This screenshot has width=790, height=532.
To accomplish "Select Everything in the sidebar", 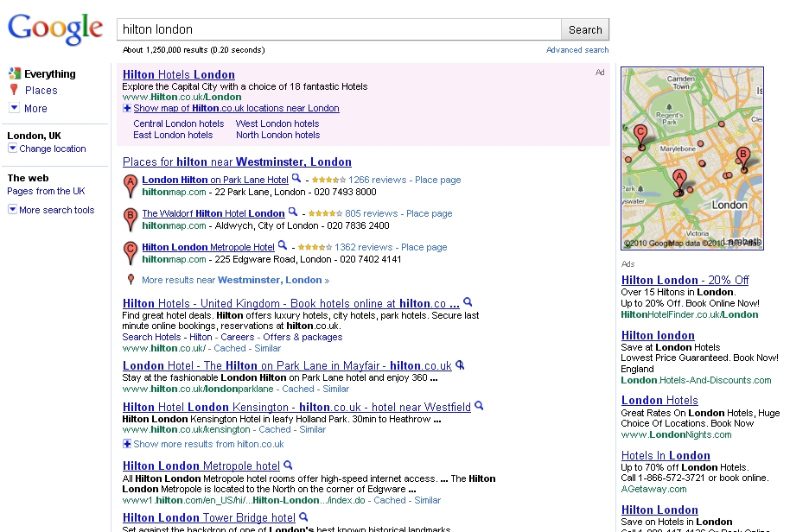I will [x=50, y=74].
